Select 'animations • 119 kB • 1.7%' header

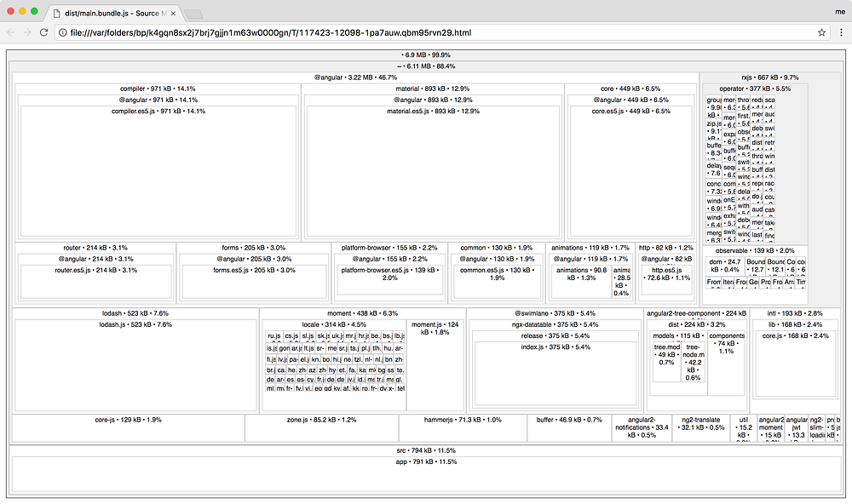coord(590,248)
